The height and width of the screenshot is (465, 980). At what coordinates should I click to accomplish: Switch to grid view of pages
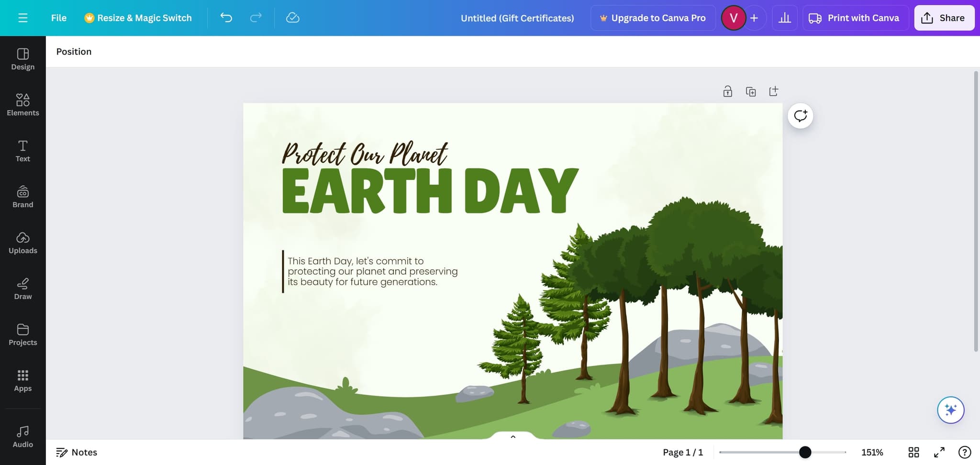point(914,452)
